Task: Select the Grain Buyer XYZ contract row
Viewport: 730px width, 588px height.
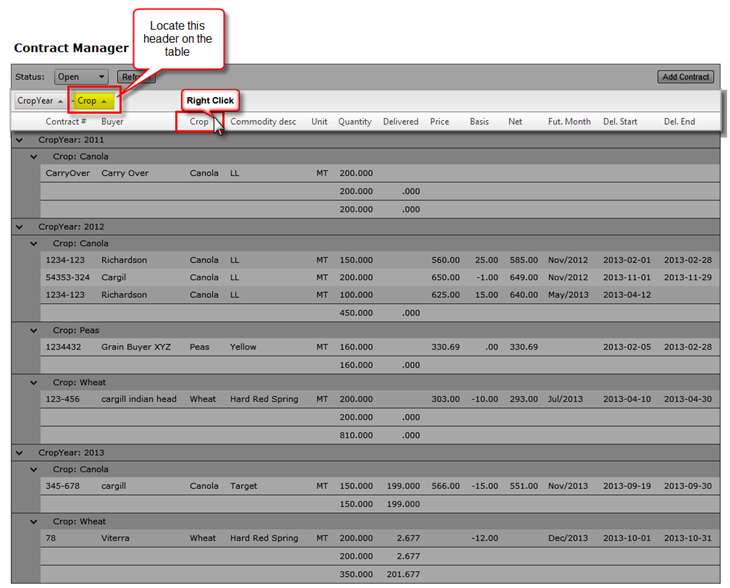Action: 135,347
